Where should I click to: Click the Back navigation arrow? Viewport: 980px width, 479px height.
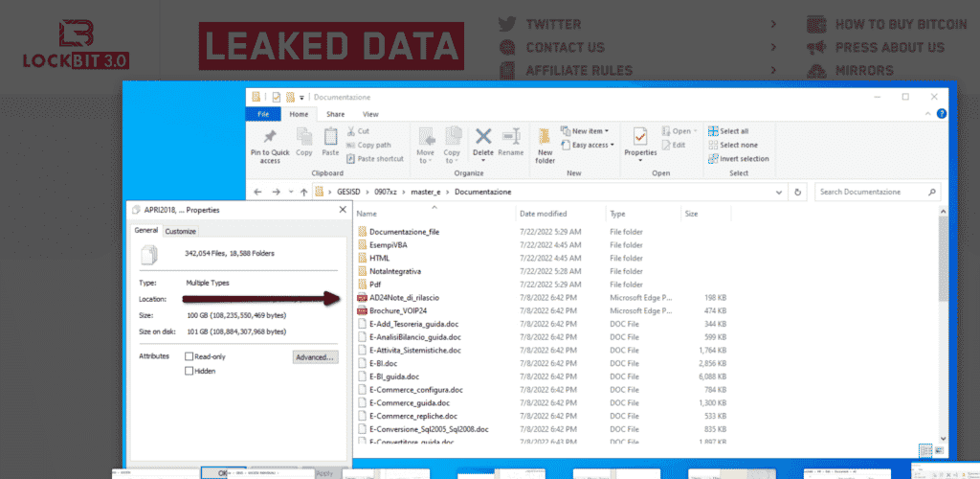[x=258, y=192]
